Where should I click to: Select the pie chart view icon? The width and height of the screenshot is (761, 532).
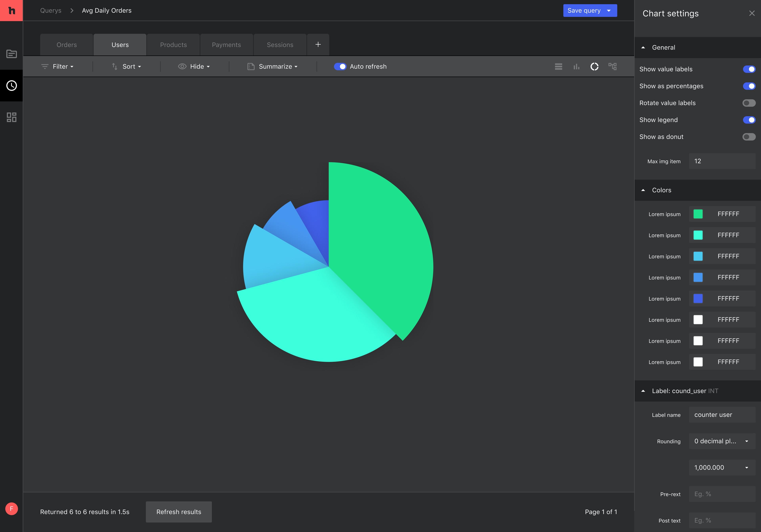click(x=594, y=67)
